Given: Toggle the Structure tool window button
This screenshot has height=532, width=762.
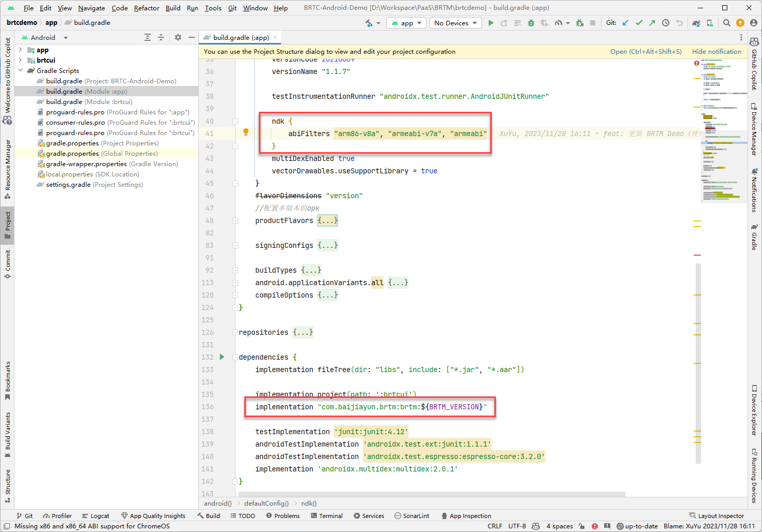Looking at the screenshot, I should click(x=7, y=486).
